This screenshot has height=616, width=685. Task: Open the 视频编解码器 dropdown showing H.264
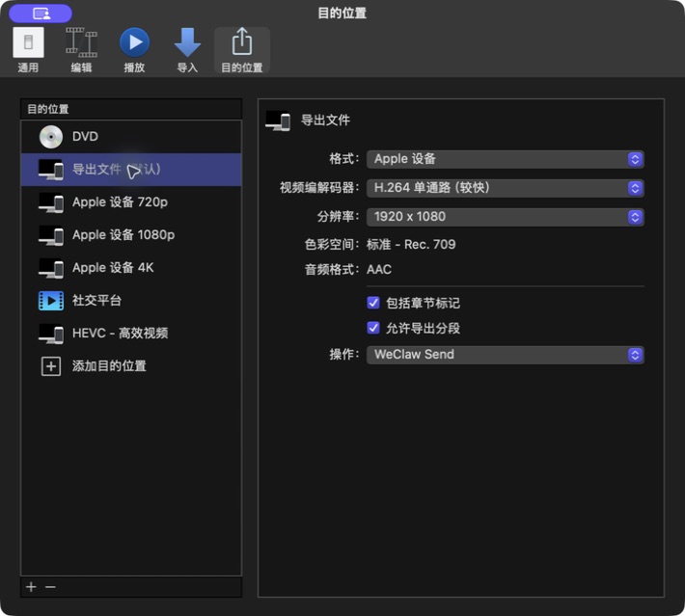505,188
